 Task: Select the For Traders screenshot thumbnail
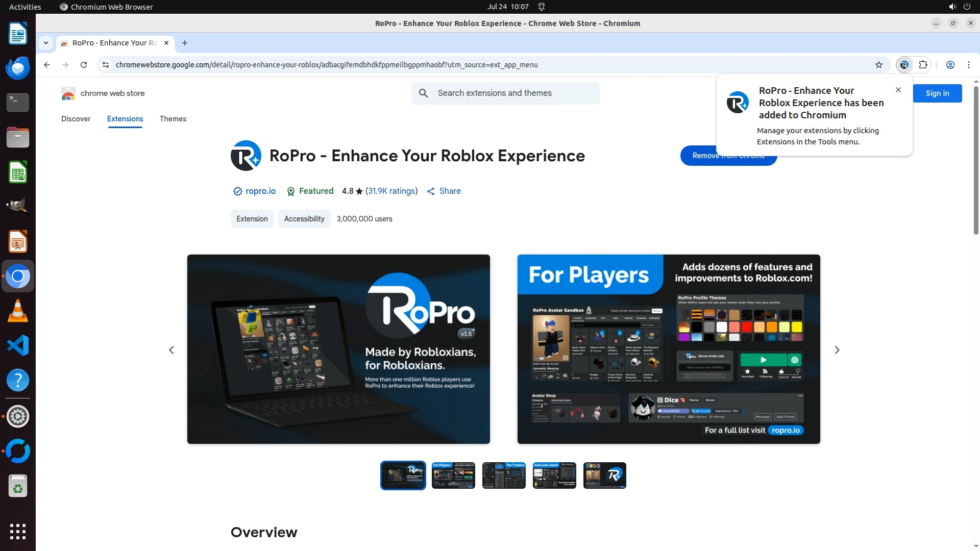[503, 475]
